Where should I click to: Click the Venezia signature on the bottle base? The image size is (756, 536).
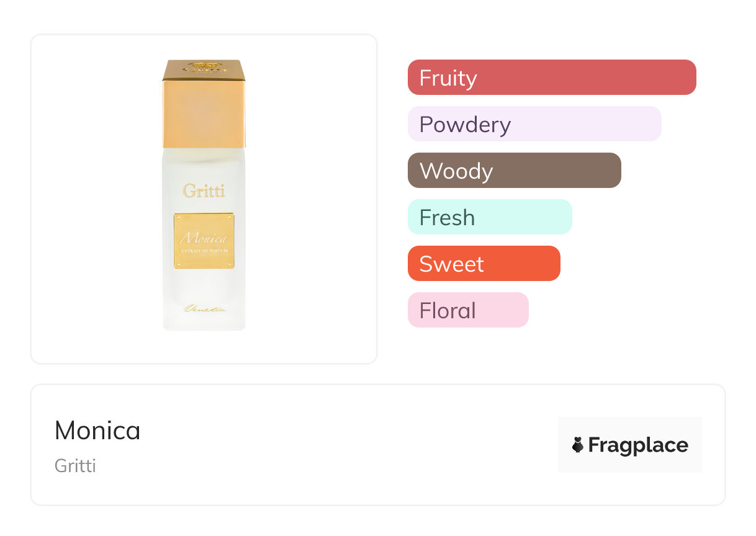tap(204, 308)
